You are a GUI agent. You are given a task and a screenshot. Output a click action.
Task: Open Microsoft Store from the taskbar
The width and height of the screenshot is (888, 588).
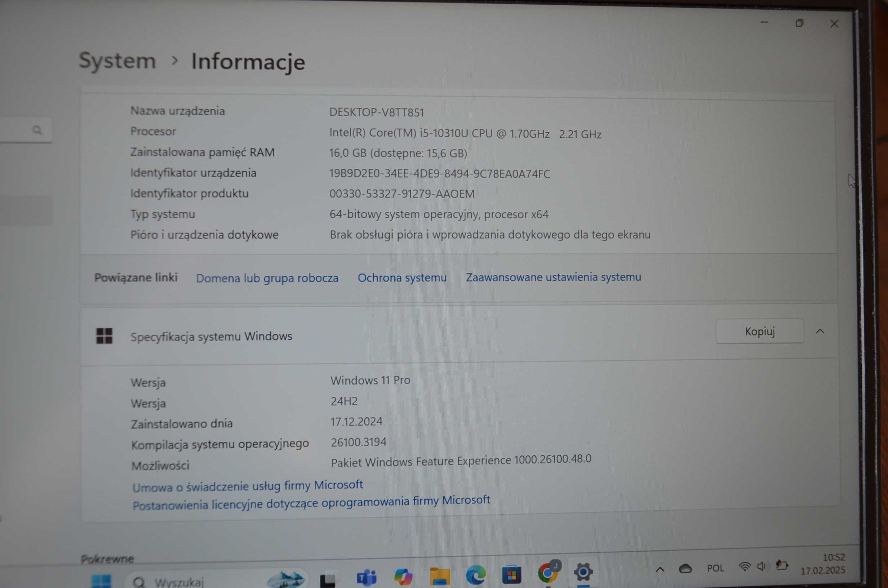(x=511, y=574)
